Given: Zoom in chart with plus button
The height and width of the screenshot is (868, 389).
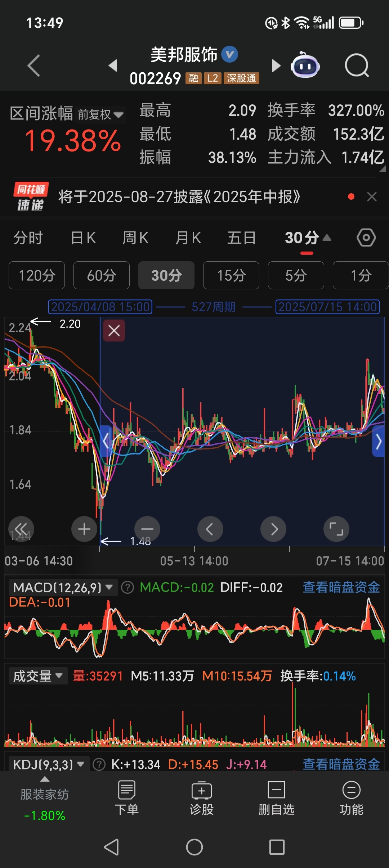Looking at the screenshot, I should pyautogui.click(x=84, y=529).
